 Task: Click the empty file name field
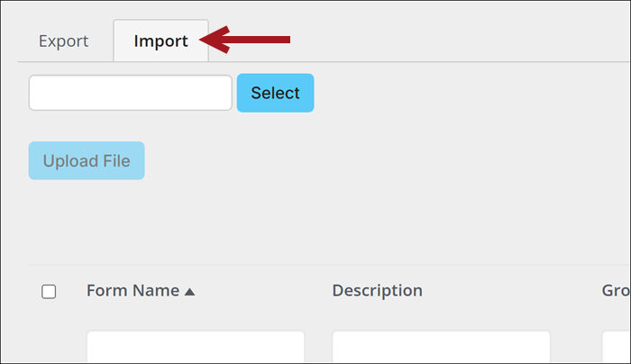(x=131, y=93)
